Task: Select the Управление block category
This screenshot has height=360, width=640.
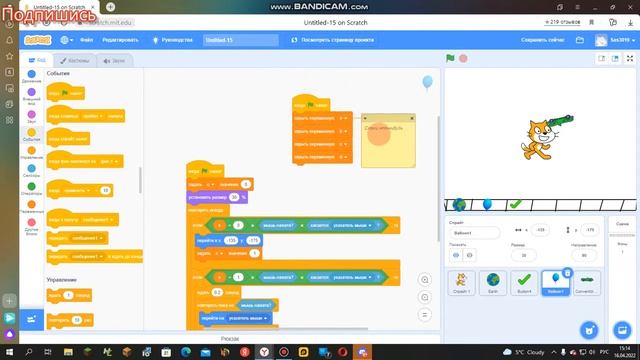Action: (31, 153)
